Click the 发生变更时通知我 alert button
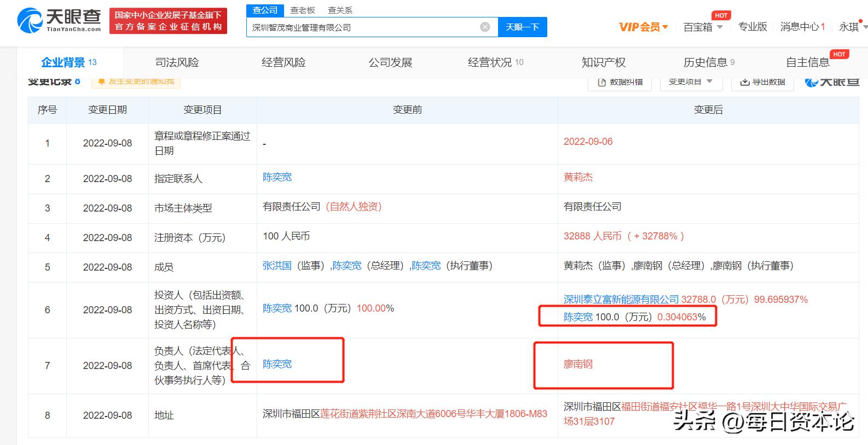The image size is (868, 445). pyautogui.click(x=136, y=81)
